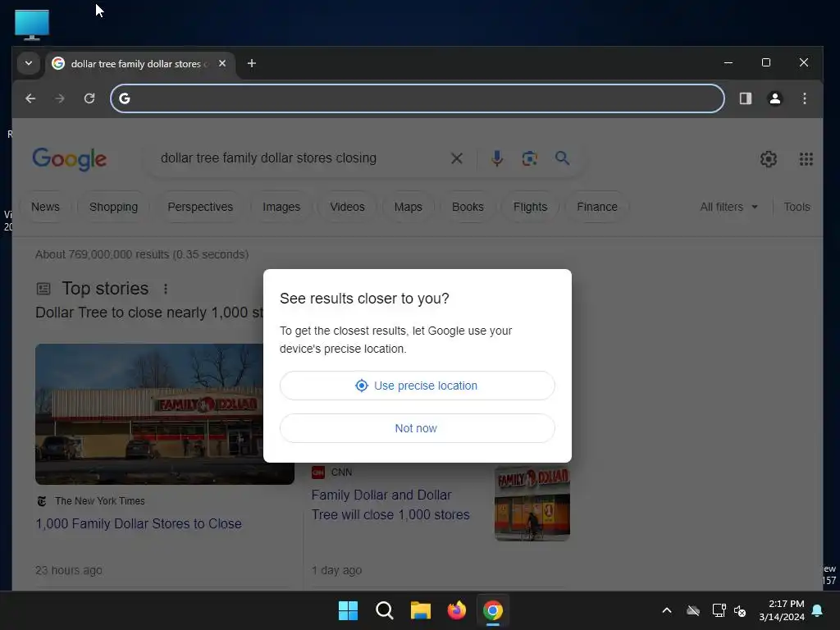Open the CNN Family Dollar story link
This screenshot has width=840, height=630.
[x=390, y=504]
